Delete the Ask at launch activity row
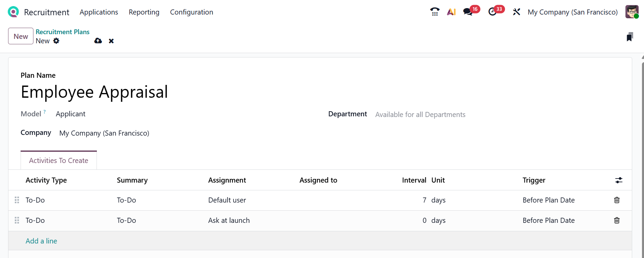This screenshot has width=644, height=258. click(x=617, y=220)
